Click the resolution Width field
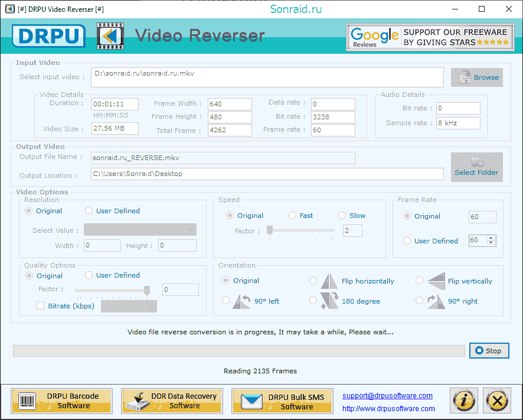 coord(102,245)
